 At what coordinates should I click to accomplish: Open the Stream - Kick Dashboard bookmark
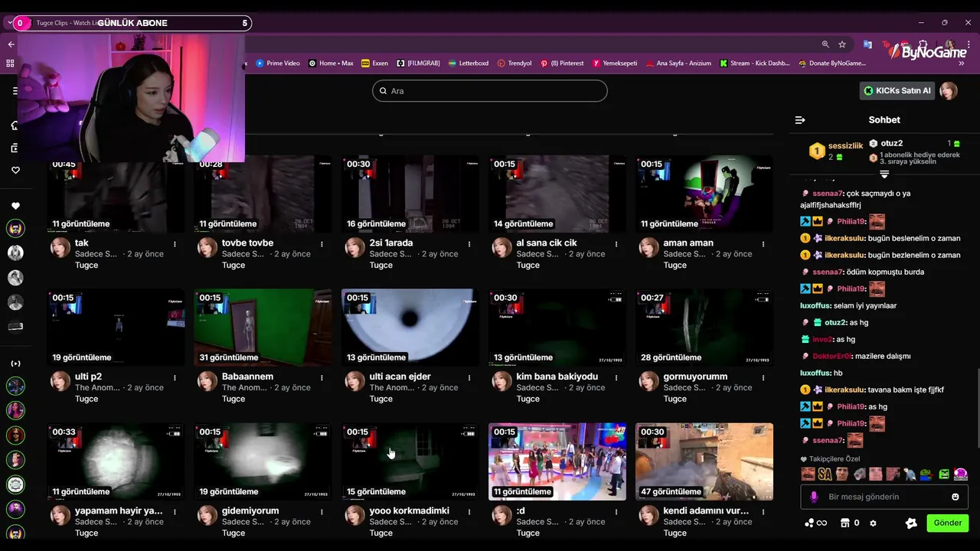[754, 64]
